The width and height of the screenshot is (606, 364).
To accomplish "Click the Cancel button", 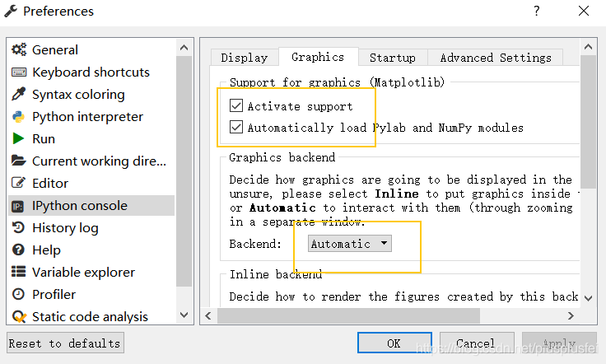I will click(x=477, y=343).
